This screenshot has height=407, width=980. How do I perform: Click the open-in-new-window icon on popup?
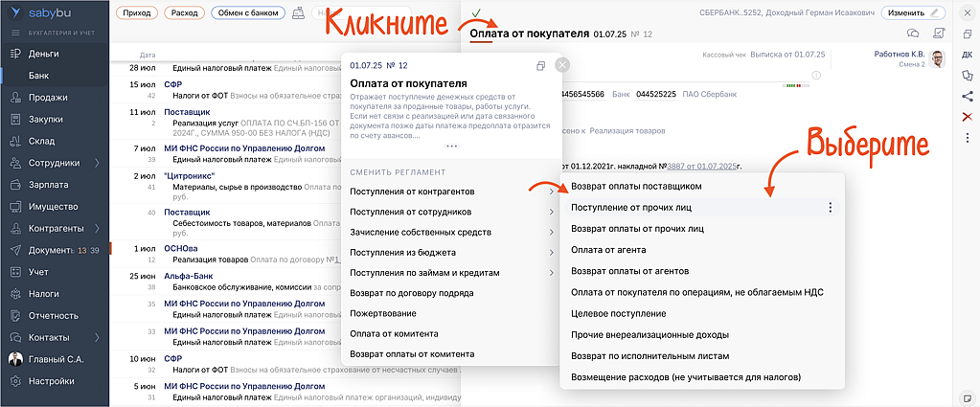pos(540,65)
